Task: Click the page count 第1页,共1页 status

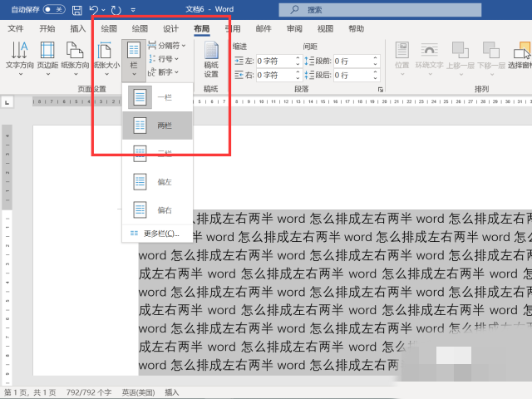Action: pos(30,392)
